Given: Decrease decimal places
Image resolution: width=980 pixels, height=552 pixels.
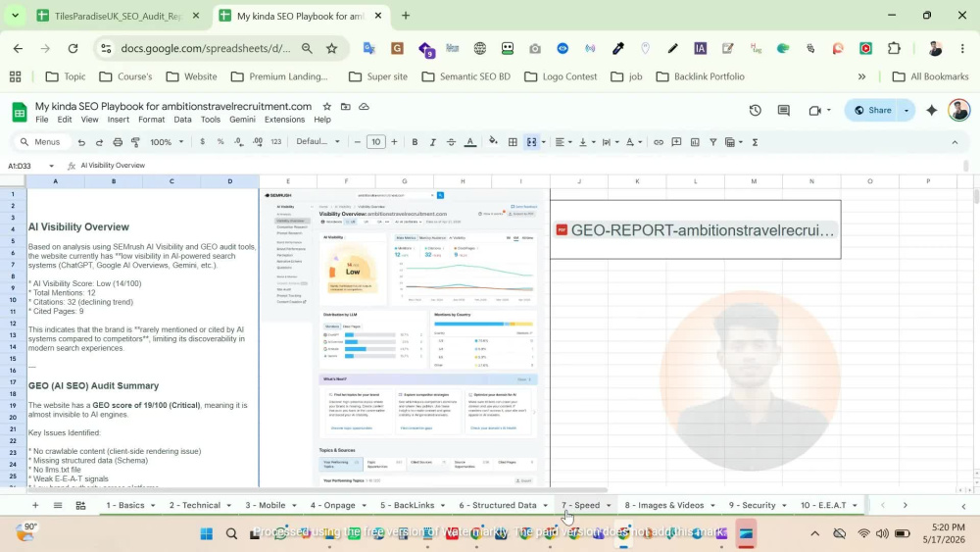Looking at the screenshot, I should coord(239,142).
